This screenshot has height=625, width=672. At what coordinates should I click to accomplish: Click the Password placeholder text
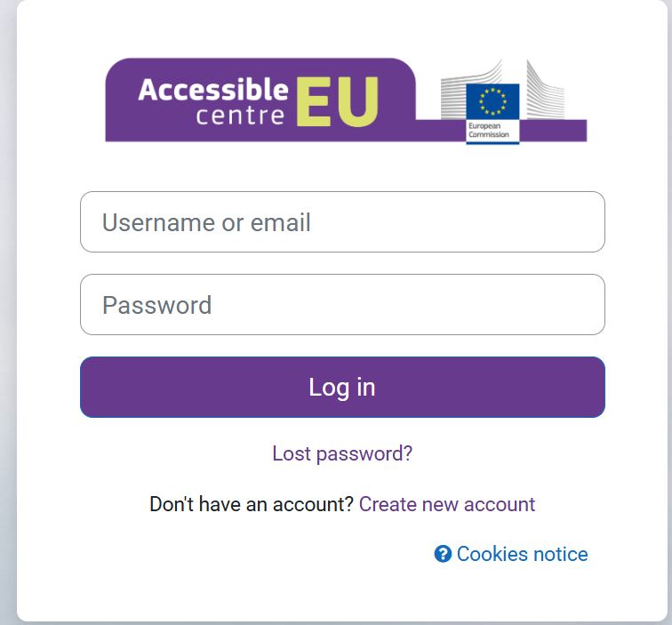coord(157,305)
